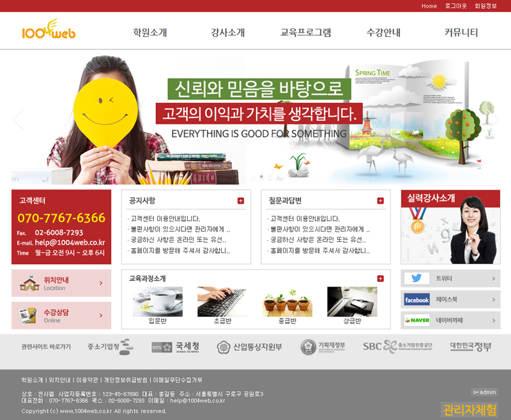Expand 교육과정소개 with the plus button
The image size is (511, 420).
381,279
